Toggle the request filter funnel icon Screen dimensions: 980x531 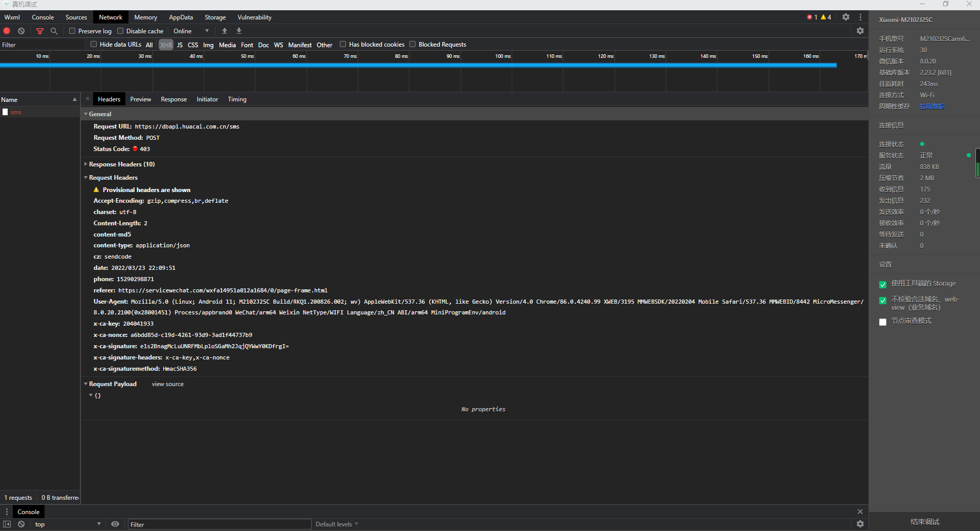40,31
